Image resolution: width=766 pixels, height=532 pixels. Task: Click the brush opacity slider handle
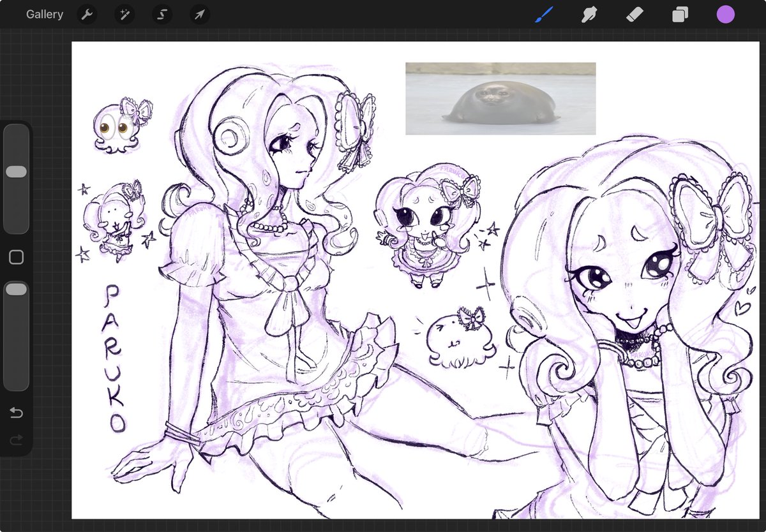16,290
